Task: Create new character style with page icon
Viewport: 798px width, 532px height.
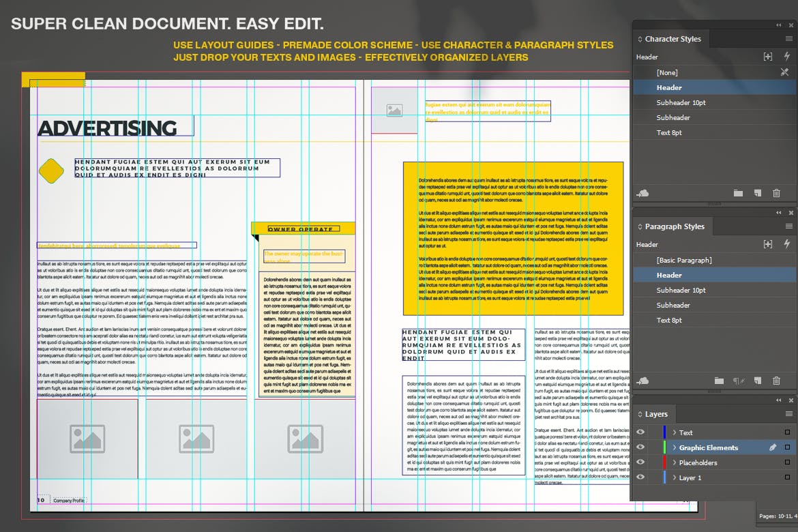Action: [x=757, y=194]
